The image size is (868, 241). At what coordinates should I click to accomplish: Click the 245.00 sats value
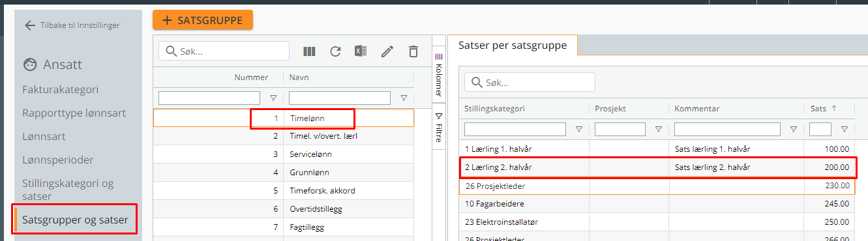pyautogui.click(x=837, y=204)
